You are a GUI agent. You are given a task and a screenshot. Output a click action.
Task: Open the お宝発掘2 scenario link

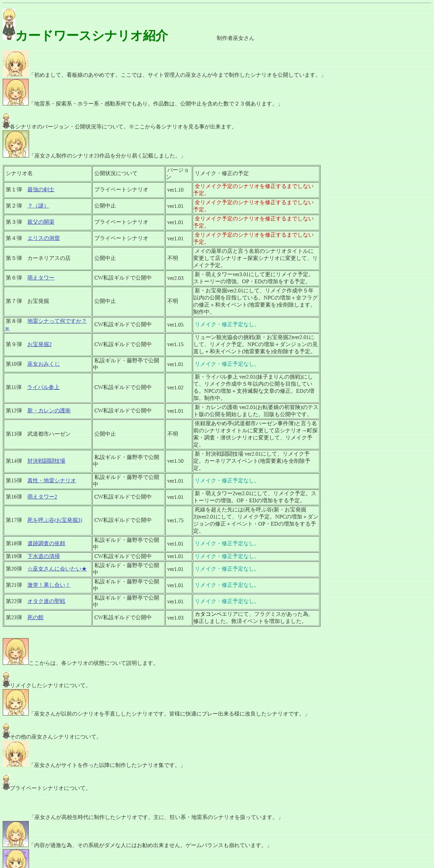[39, 344]
